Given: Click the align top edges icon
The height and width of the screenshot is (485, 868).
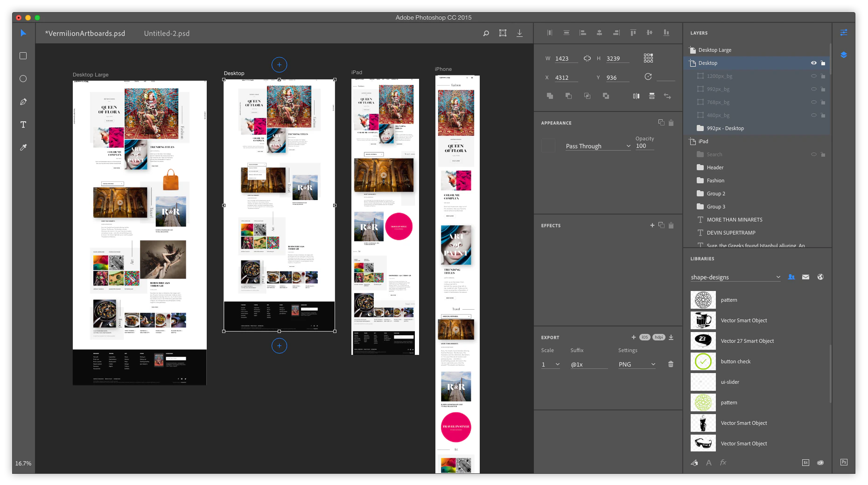Looking at the screenshot, I should click(x=633, y=33).
